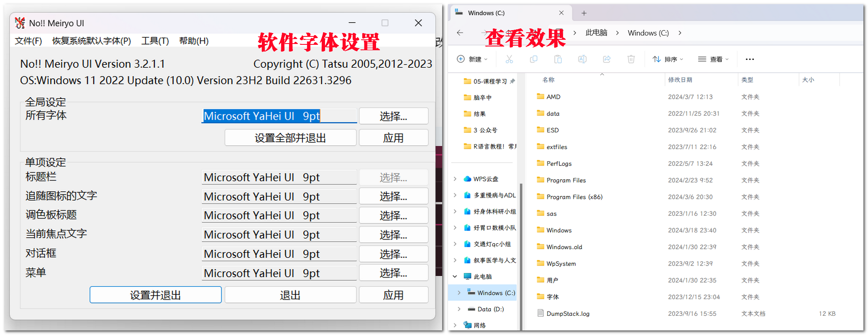This screenshot has width=868, height=335.
Task: Click the 网络 network icon in sidebar
Action: click(467, 325)
